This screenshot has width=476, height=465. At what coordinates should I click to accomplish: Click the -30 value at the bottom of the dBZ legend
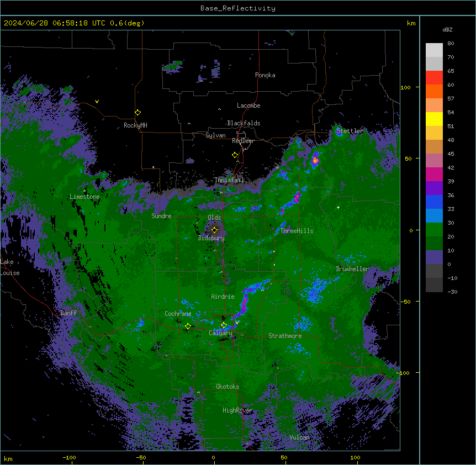coord(452,292)
